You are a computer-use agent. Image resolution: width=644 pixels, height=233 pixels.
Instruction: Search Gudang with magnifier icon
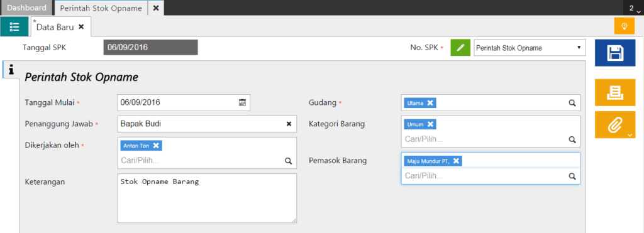tap(572, 103)
